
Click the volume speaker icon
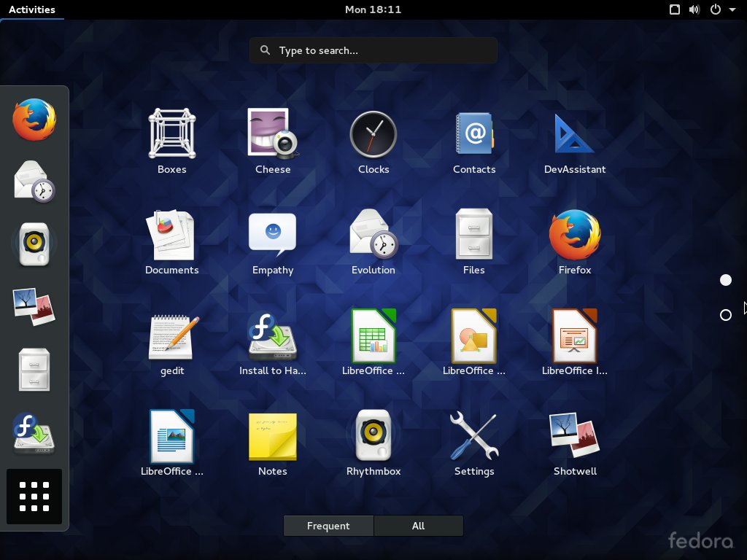pos(694,9)
